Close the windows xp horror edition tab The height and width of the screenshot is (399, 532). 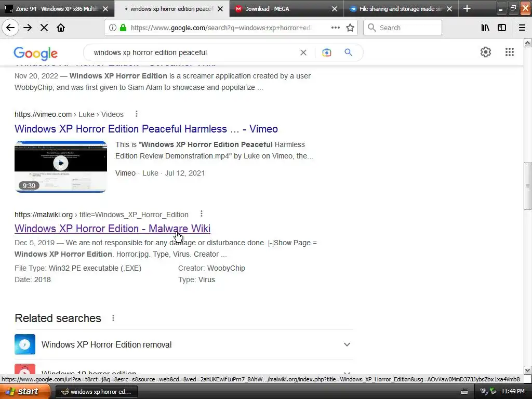220,9
